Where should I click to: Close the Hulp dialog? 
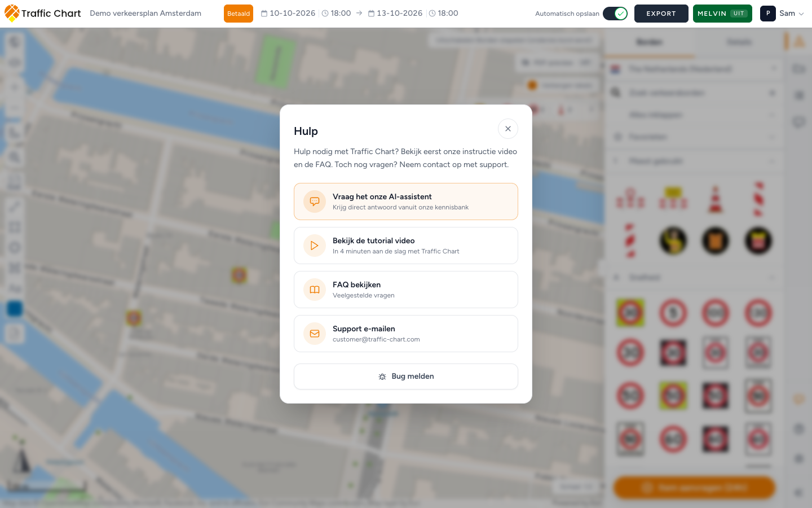pos(508,129)
